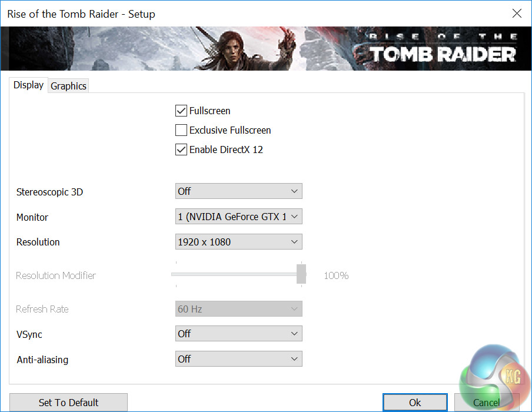This screenshot has height=412, width=532.
Task: Open the VSync dropdown
Action: [238, 334]
